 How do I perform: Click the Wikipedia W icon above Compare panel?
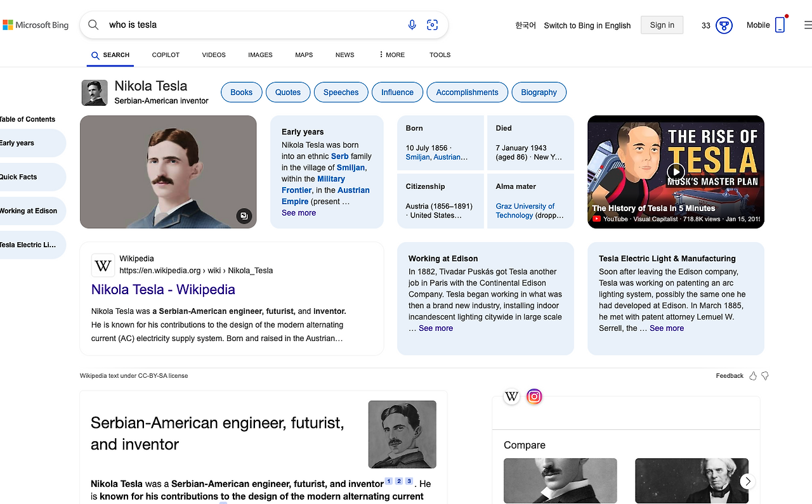pos(511,396)
